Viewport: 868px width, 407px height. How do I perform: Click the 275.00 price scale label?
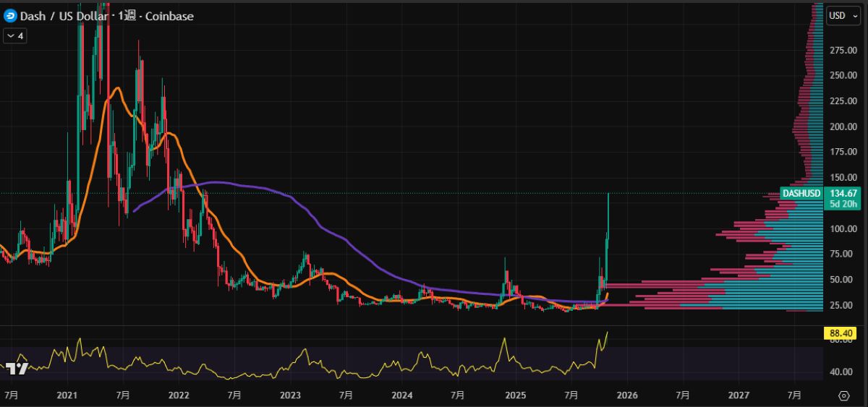[x=842, y=50]
